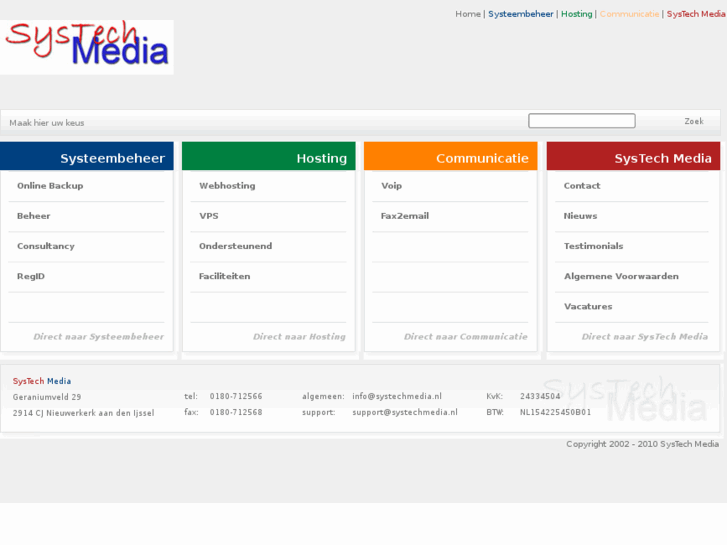Open the Contact link
The height and width of the screenshot is (545, 727).
[x=582, y=186]
